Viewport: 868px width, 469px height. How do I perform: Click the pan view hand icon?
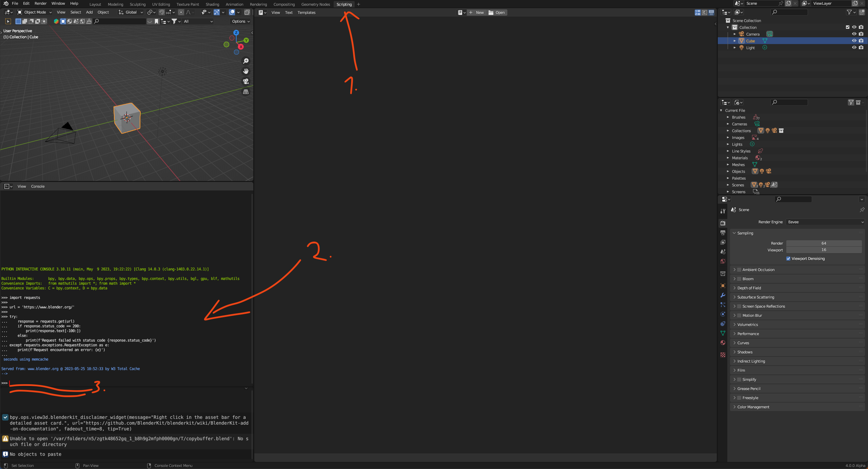pos(246,71)
